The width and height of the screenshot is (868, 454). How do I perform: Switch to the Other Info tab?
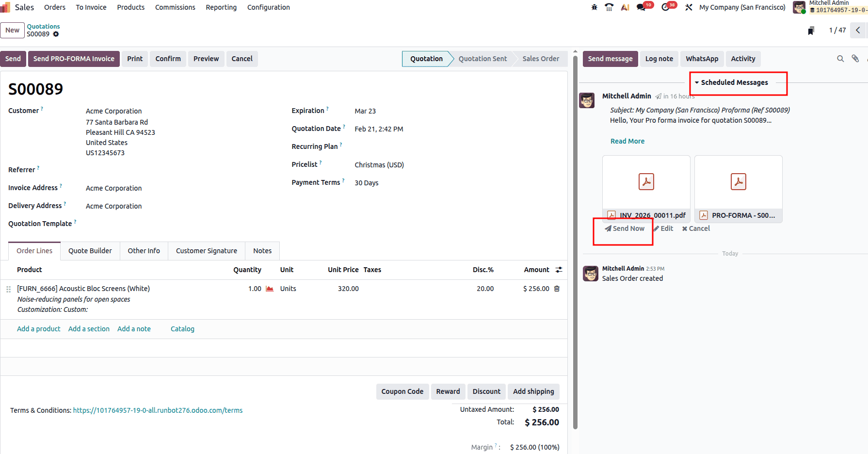pos(144,251)
